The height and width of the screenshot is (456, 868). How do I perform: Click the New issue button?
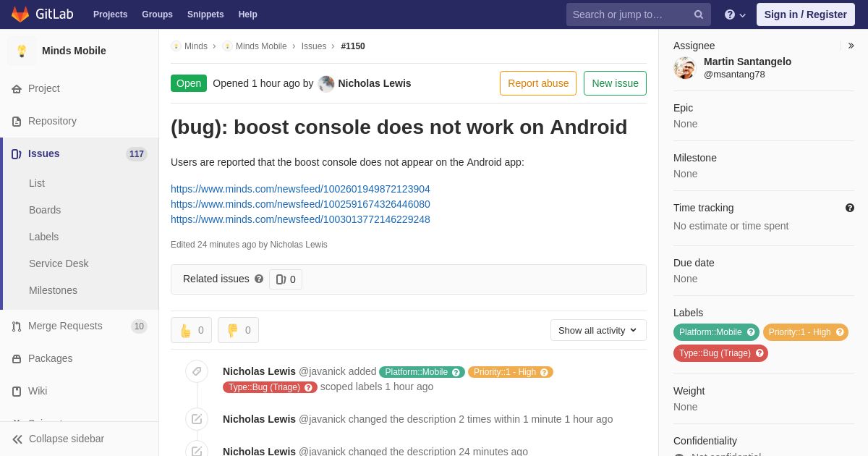click(615, 83)
